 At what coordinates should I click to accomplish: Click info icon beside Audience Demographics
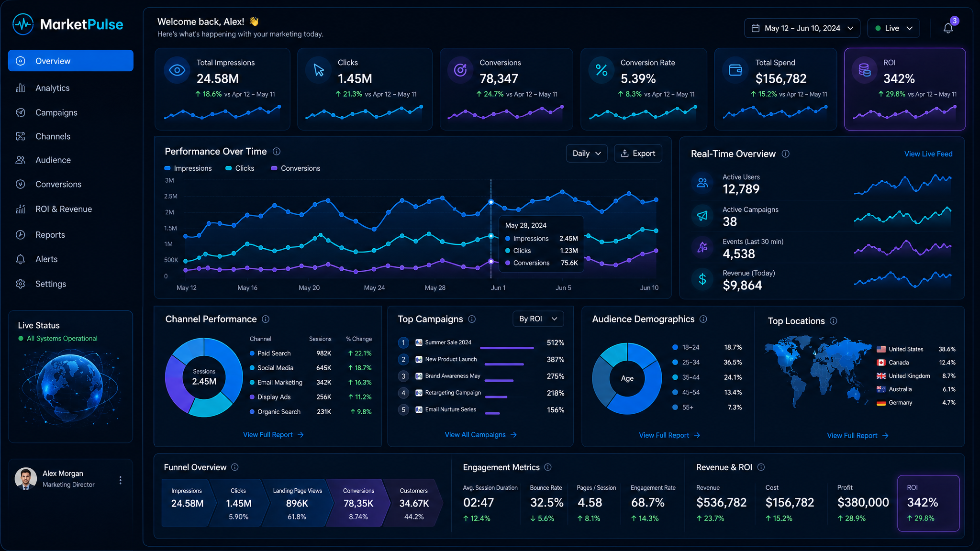tap(703, 319)
